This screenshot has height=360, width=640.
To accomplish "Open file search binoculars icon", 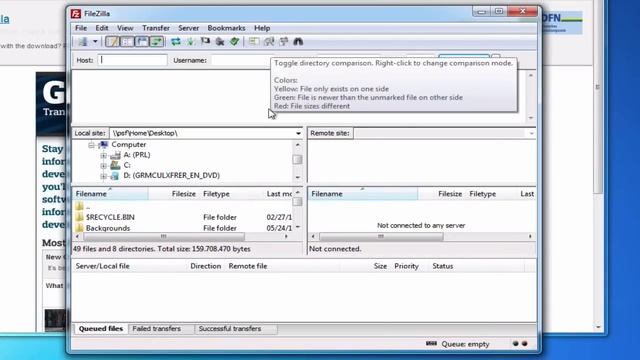I will pos(298,41).
